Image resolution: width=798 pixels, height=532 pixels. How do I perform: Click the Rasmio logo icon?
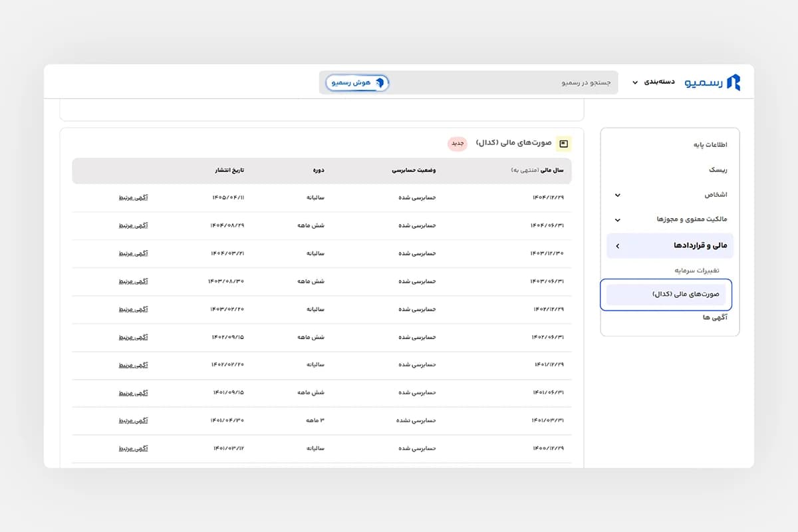733,82
